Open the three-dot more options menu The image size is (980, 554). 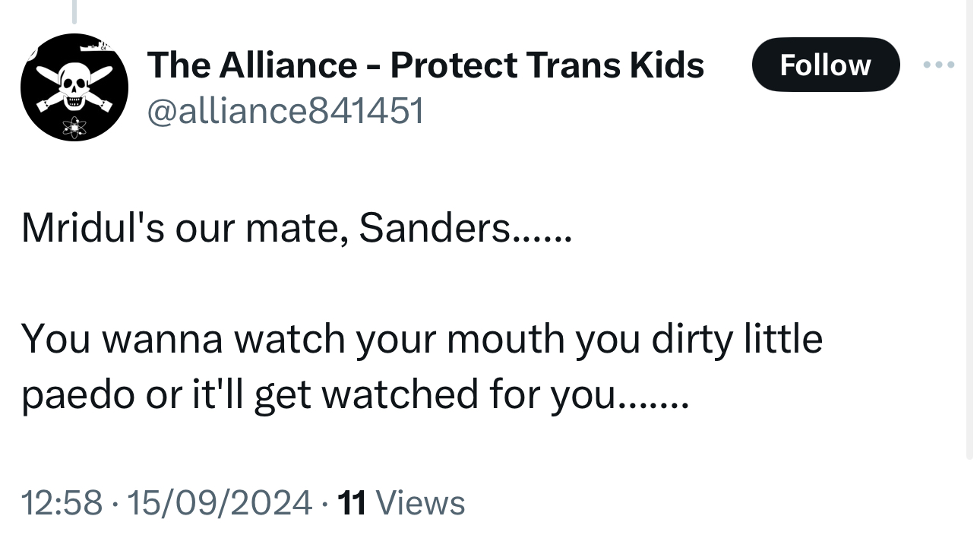[x=937, y=65]
